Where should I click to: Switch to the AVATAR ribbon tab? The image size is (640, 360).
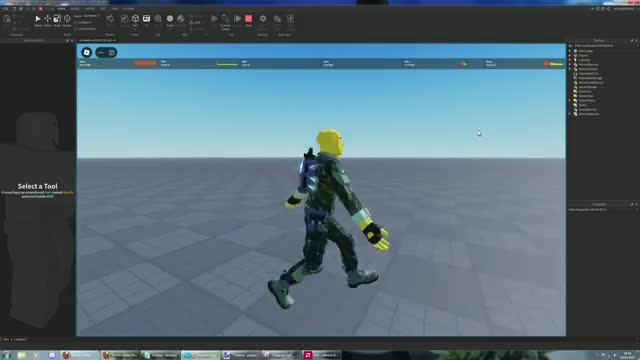tap(90, 9)
